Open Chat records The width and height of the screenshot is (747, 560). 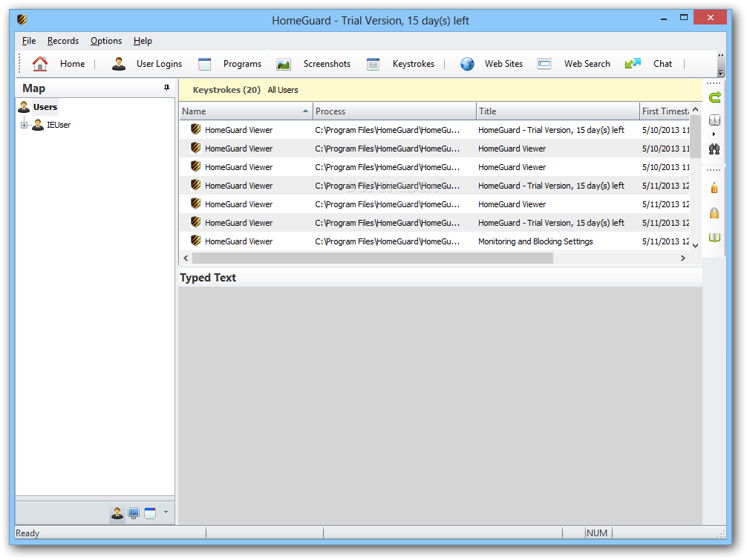click(662, 64)
